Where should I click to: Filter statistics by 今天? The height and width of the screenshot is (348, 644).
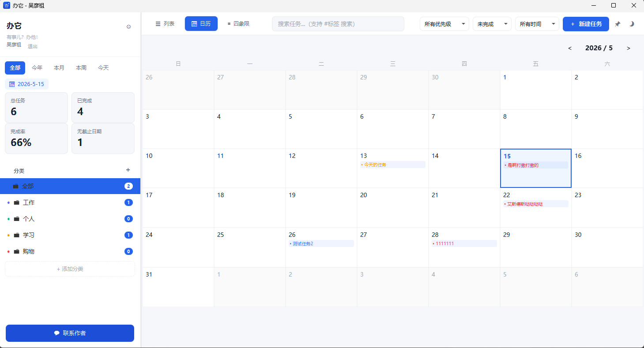[x=103, y=68]
